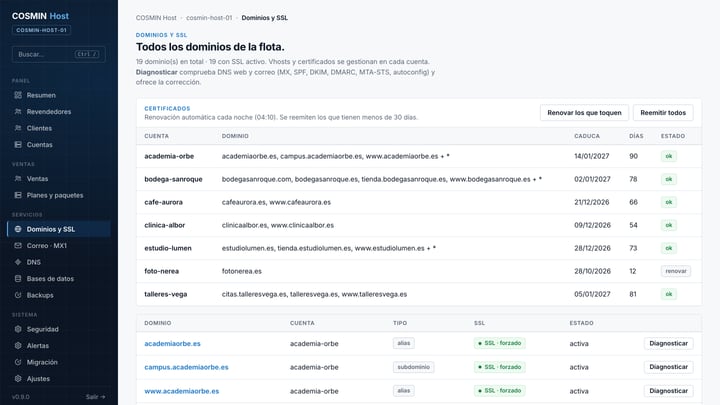Open the DNS section
The height and width of the screenshot is (405, 720).
[59, 262]
